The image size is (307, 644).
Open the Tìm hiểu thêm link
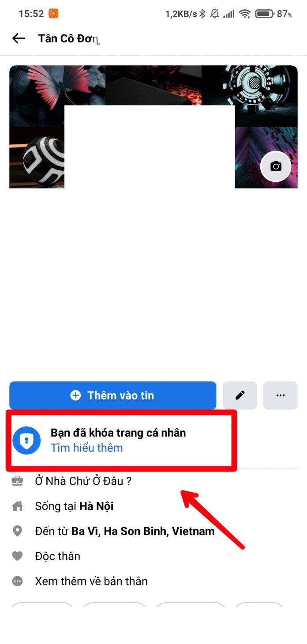[x=86, y=448]
